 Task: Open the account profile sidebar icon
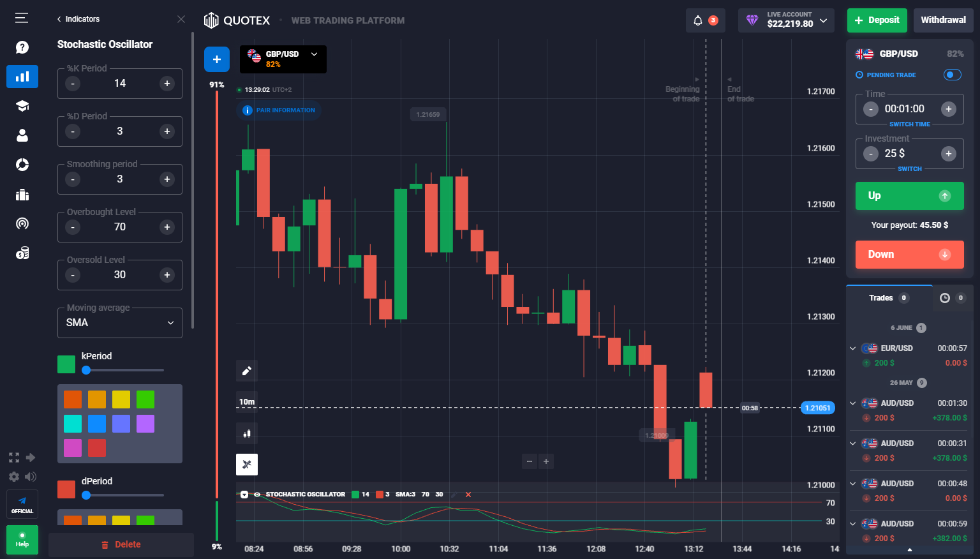click(x=22, y=135)
